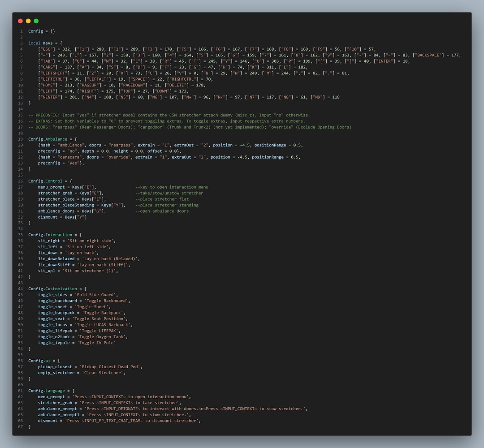
Task: Click the green zoom window button
Action: click(x=35, y=21)
